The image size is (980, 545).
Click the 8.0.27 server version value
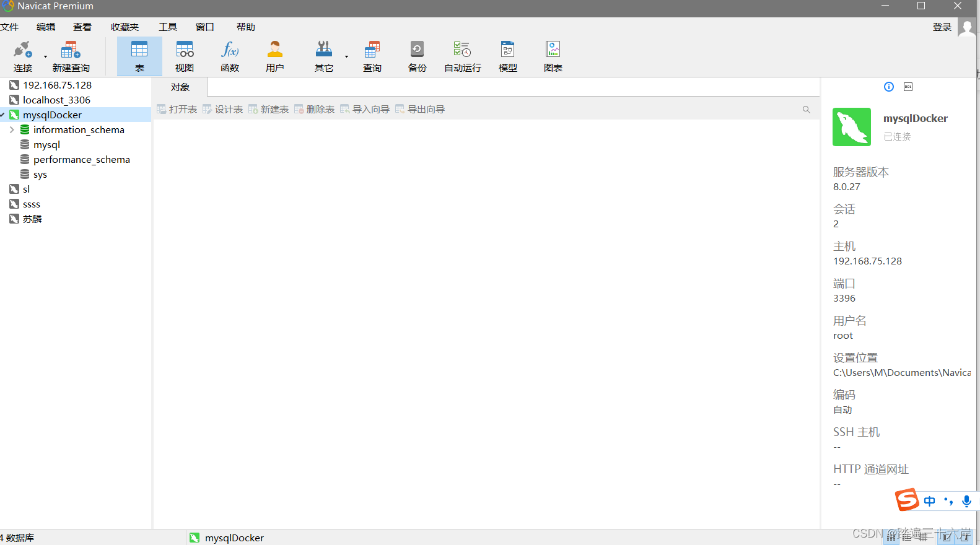[x=847, y=187]
